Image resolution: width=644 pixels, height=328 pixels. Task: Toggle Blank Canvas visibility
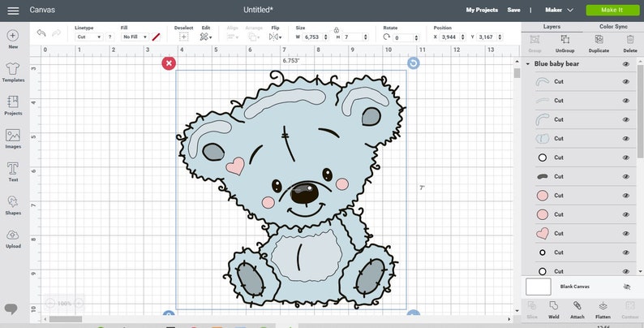626,287
